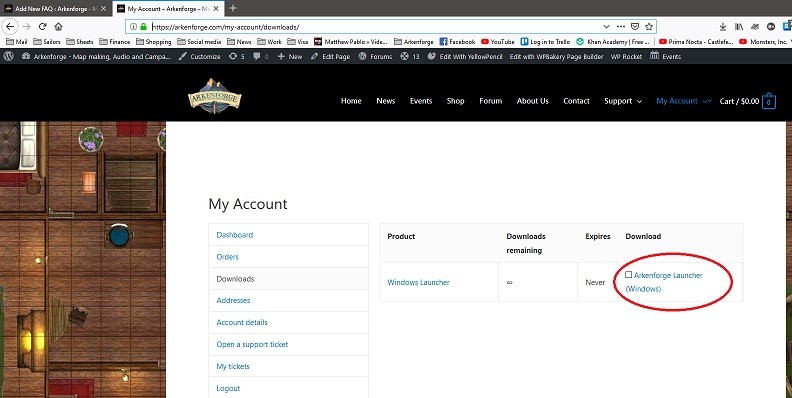This screenshot has width=792, height=398.
Task: Expand the My Account navigation dropdown
Action: [x=683, y=101]
